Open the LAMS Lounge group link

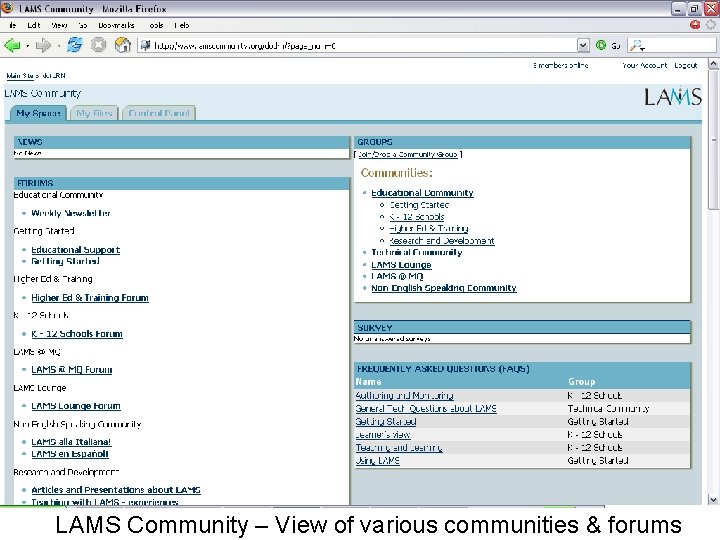pos(401,265)
